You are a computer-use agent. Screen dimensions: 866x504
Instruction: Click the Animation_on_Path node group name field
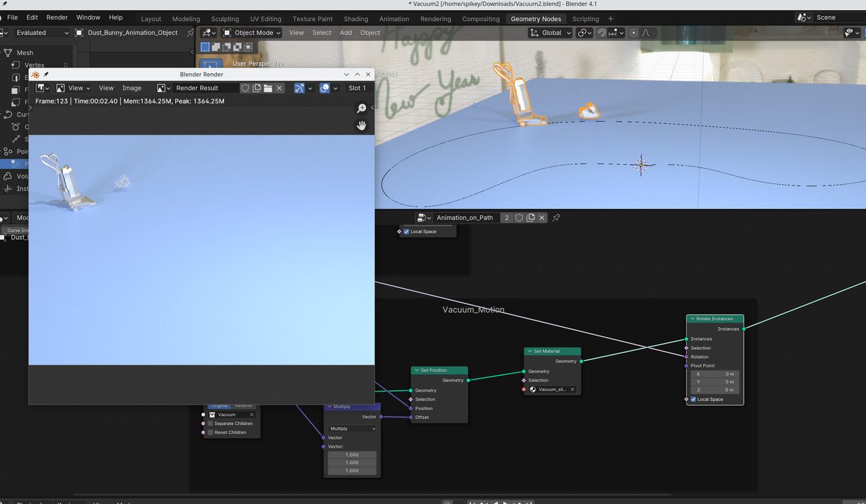point(466,218)
